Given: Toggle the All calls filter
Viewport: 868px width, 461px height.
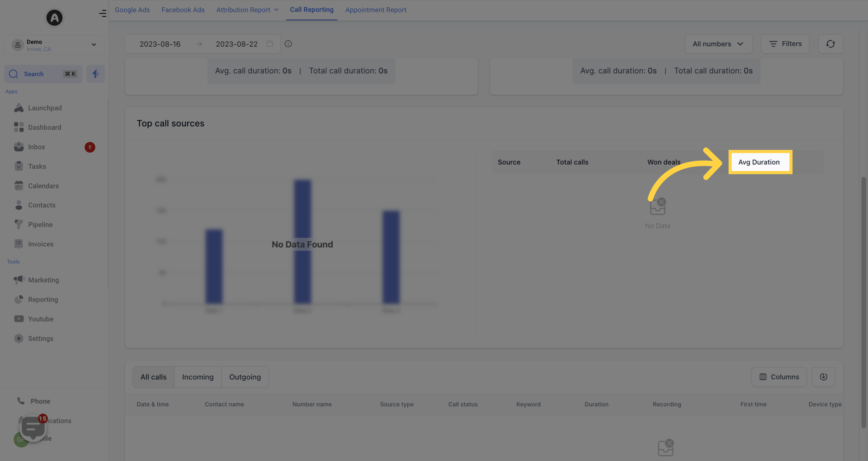Looking at the screenshot, I should pyautogui.click(x=153, y=377).
